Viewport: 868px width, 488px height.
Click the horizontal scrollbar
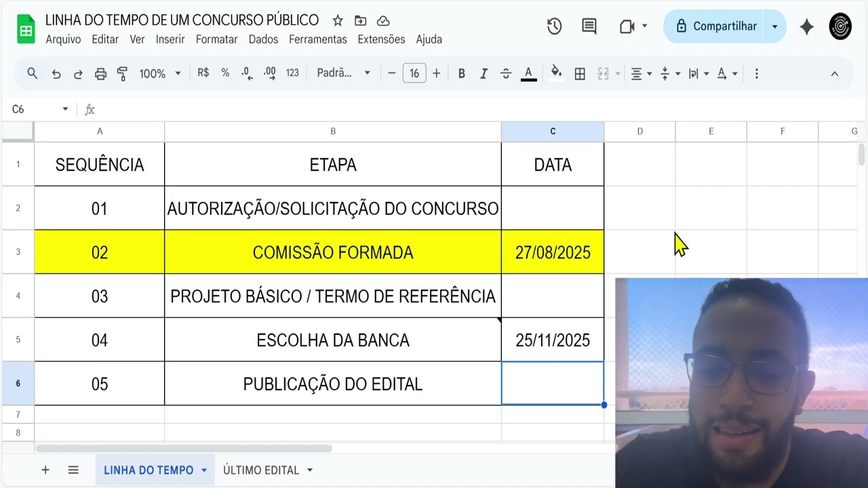coord(184,449)
